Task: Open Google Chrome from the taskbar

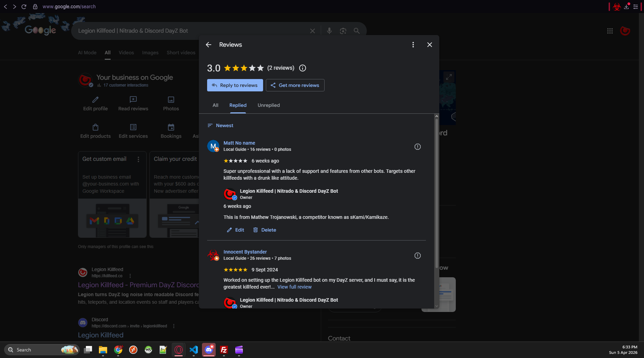Action: click(118, 350)
